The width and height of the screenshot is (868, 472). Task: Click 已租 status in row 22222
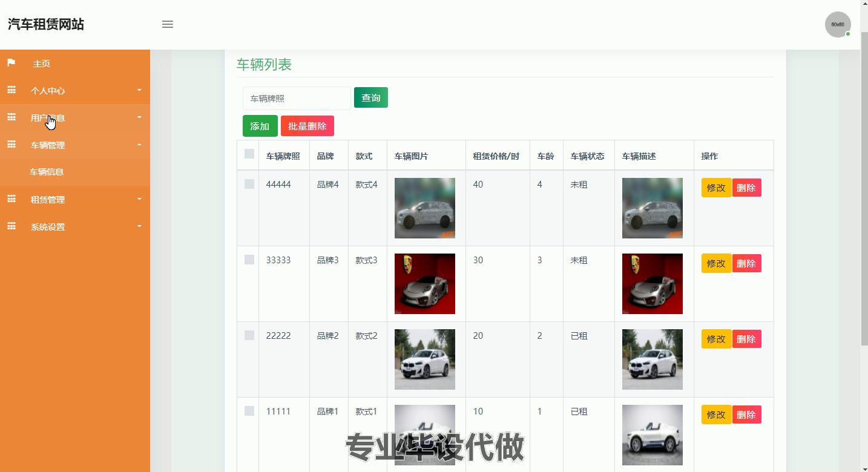coord(579,336)
